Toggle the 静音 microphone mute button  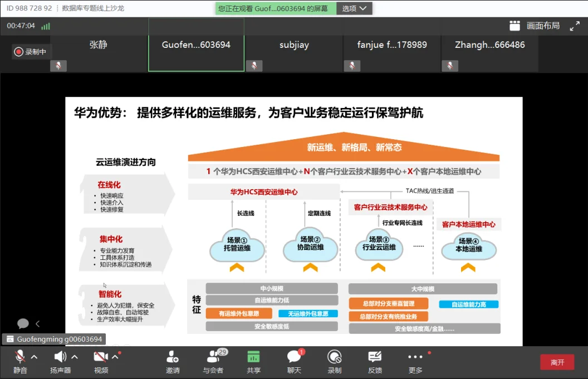20,357
